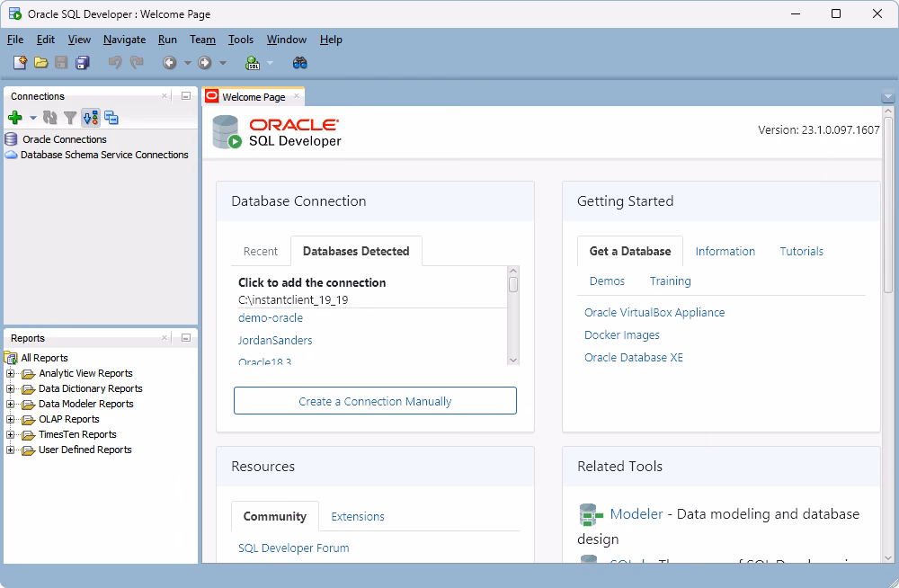This screenshot has height=588, width=899.
Task: Click the Undo toolbar icon
Action: pyautogui.click(x=115, y=63)
